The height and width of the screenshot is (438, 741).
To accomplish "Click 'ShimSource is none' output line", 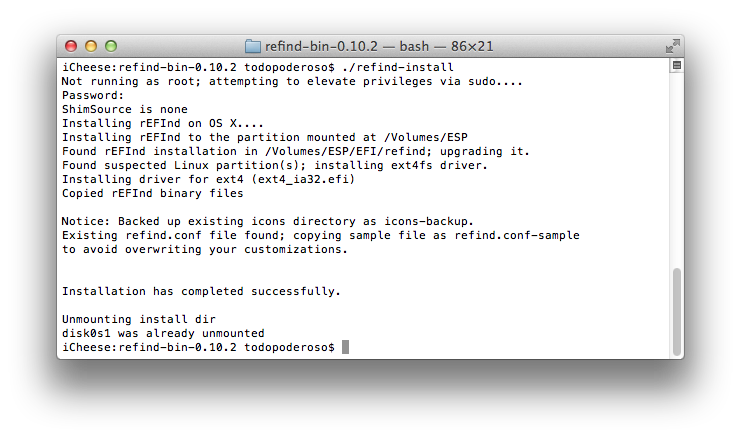I will 125,109.
